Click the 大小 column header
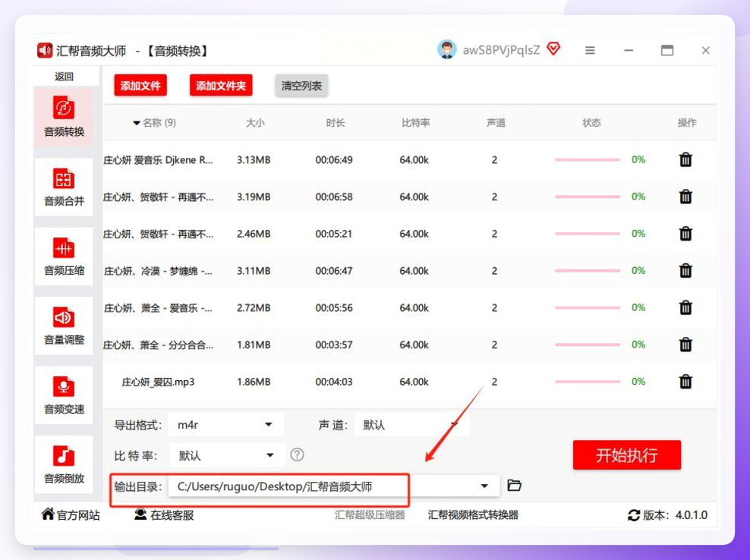 [255, 123]
